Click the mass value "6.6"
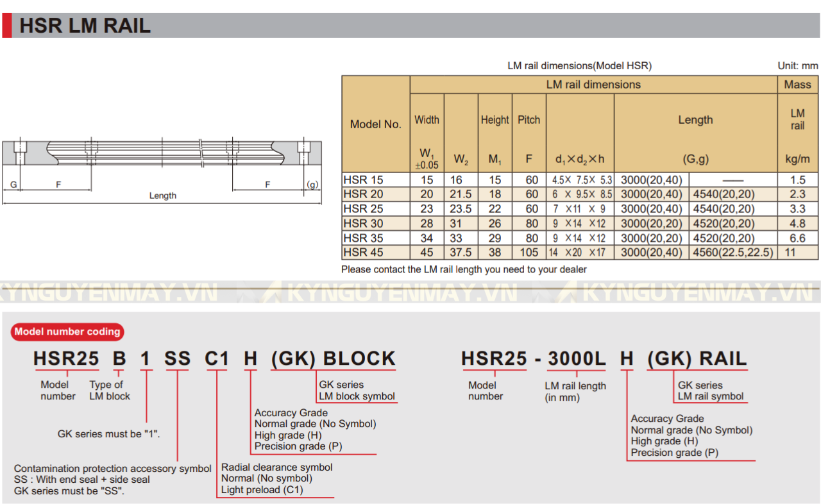The height and width of the screenshot is (504, 821). click(x=798, y=238)
